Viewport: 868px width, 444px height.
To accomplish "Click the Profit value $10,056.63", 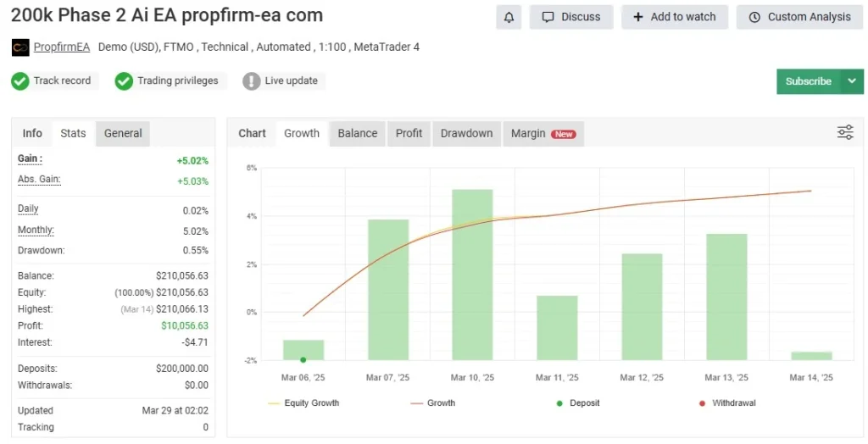I will tap(185, 325).
